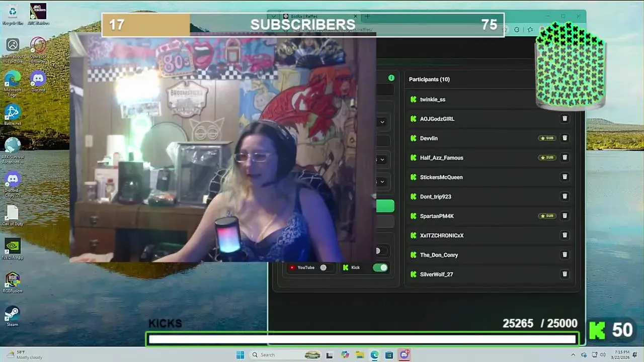Image resolution: width=644 pixels, height=362 pixels.
Task: Delete XxITZCHRONICxX from the list
Action: tap(565, 235)
